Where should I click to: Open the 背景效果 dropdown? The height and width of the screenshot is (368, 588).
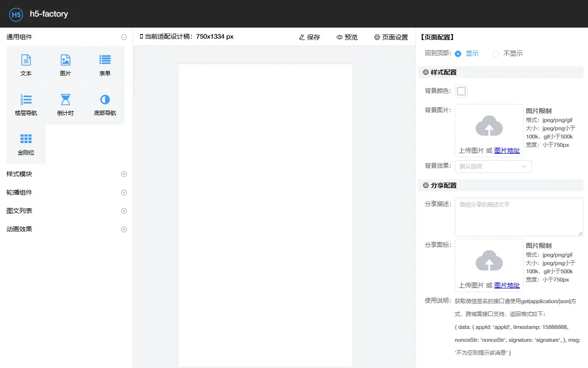[x=493, y=167]
